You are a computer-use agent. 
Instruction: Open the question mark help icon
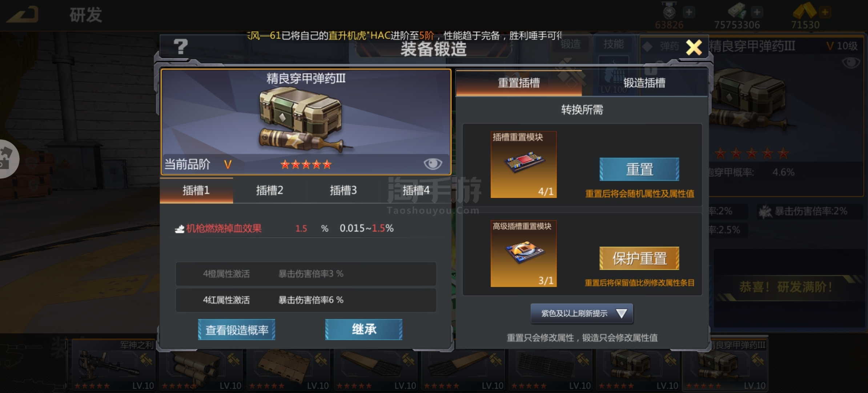[181, 47]
